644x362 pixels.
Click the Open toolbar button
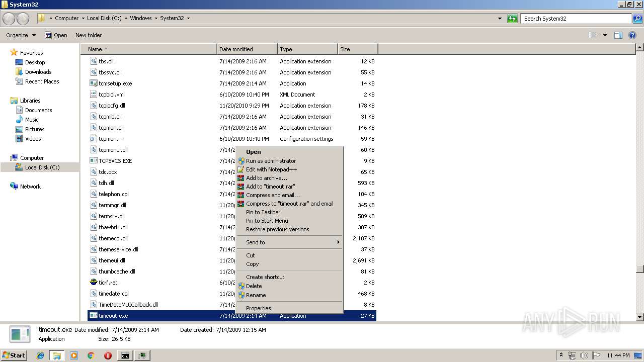click(56, 35)
